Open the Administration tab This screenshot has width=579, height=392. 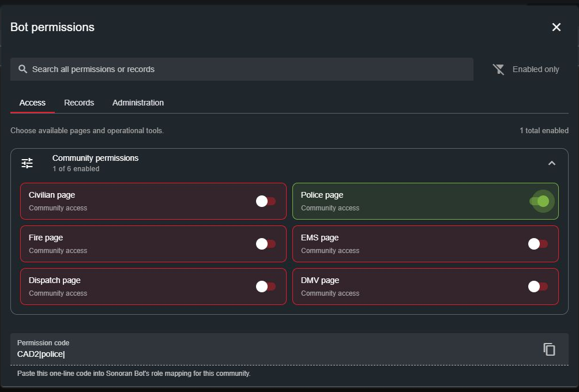pos(138,103)
